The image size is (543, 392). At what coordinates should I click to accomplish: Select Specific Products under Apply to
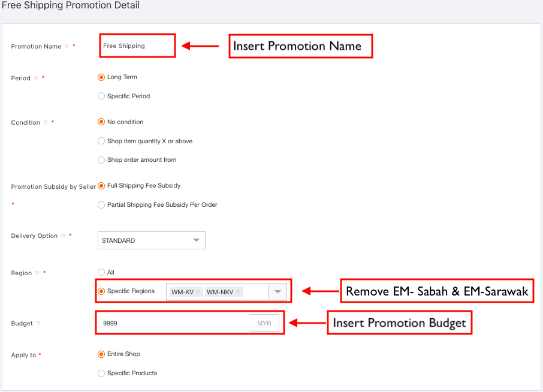point(101,373)
